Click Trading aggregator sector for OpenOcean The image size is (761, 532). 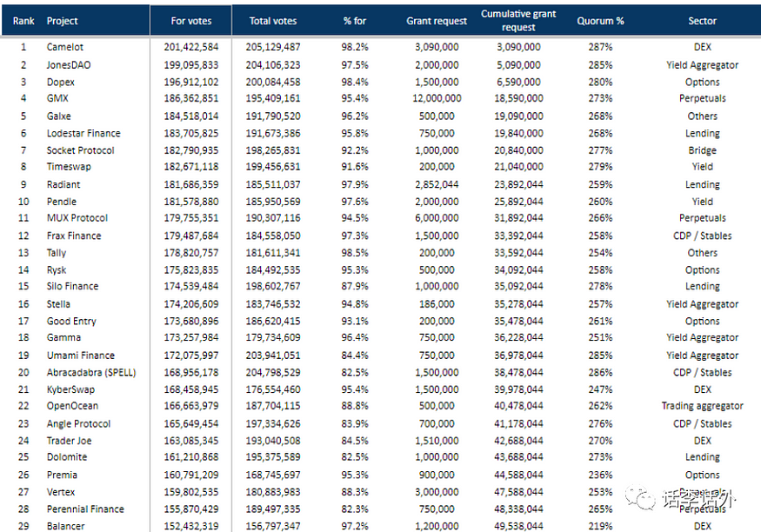pos(702,406)
